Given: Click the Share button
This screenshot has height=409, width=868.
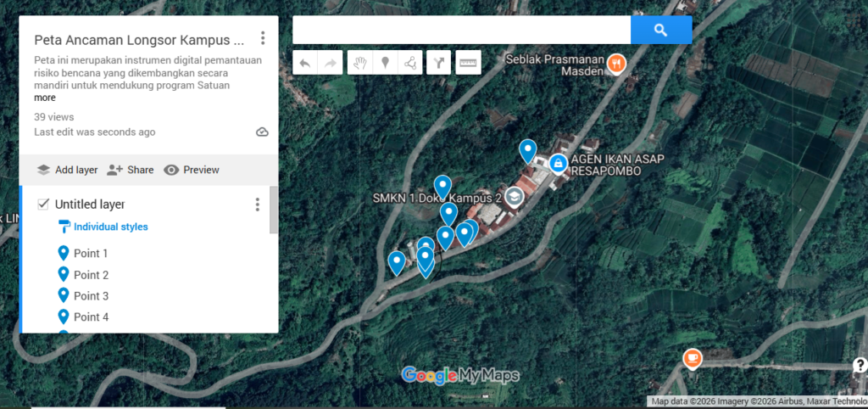Looking at the screenshot, I should pos(131,170).
